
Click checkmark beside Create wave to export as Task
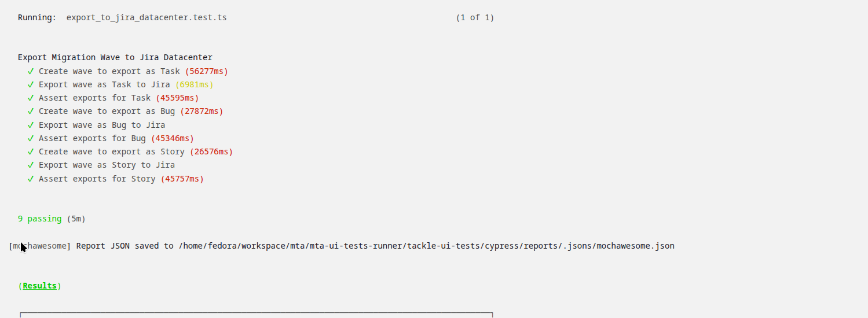tap(31, 71)
